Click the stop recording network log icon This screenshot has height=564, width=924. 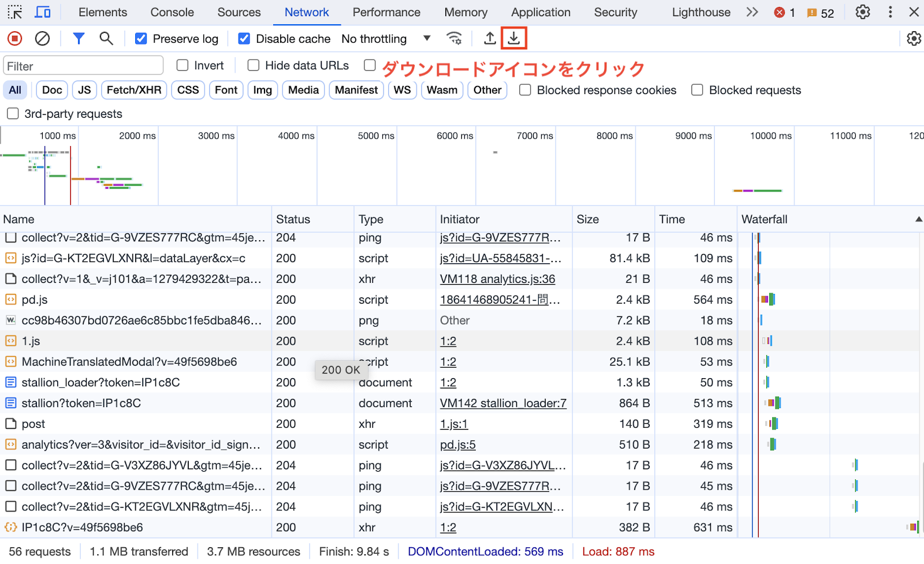pyautogui.click(x=14, y=39)
